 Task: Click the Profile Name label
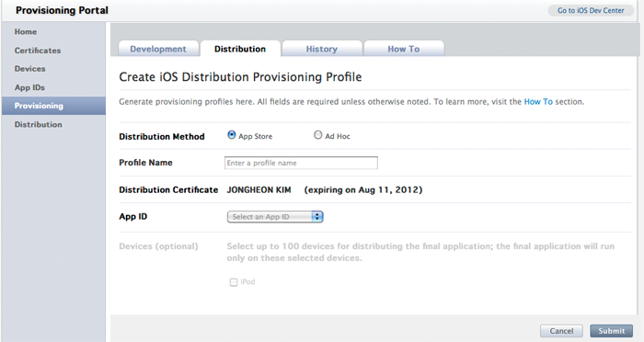[145, 163]
